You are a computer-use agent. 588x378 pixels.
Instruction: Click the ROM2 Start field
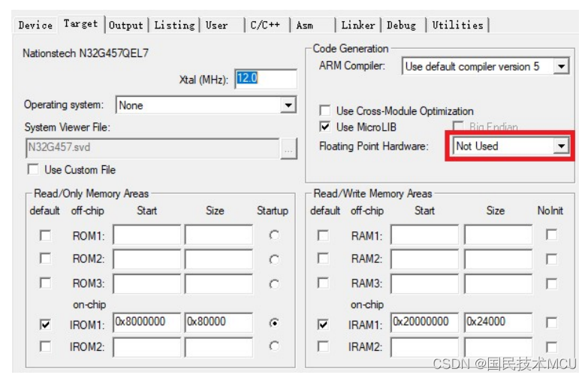pos(146,259)
